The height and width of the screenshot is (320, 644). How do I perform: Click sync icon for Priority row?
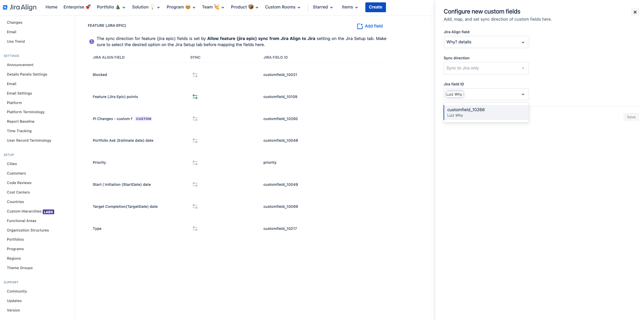[195, 163]
